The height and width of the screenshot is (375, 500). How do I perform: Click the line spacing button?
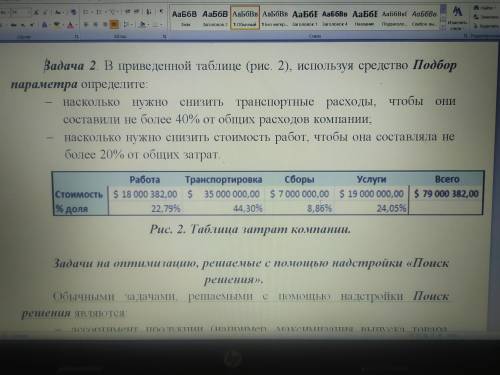tap(126, 24)
